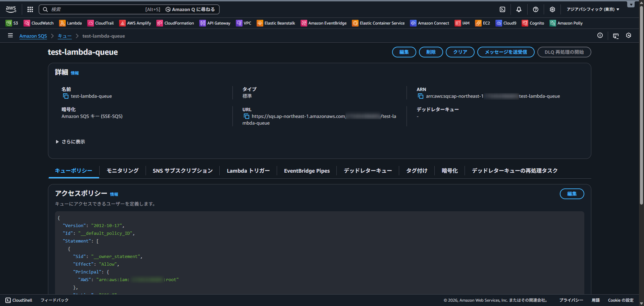Toggle the side navigation hamburger menu
Viewport: 644px width, 306px height.
(x=10, y=36)
